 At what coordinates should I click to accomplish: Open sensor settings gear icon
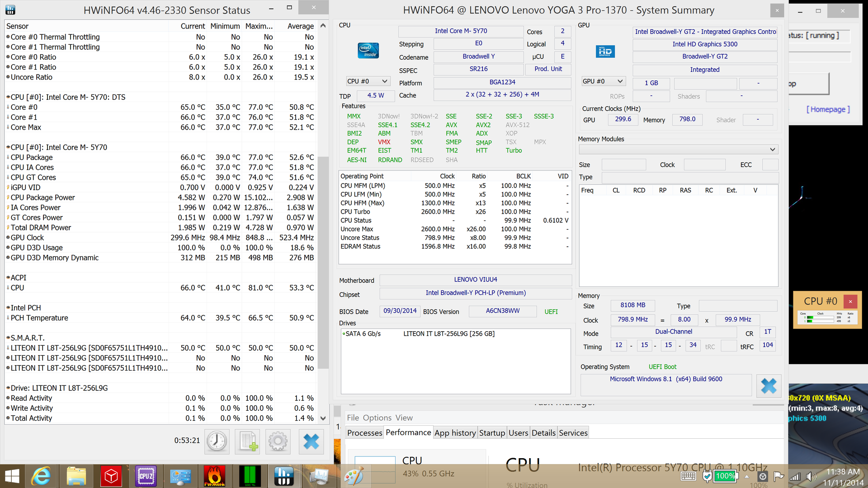pyautogui.click(x=278, y=441)
